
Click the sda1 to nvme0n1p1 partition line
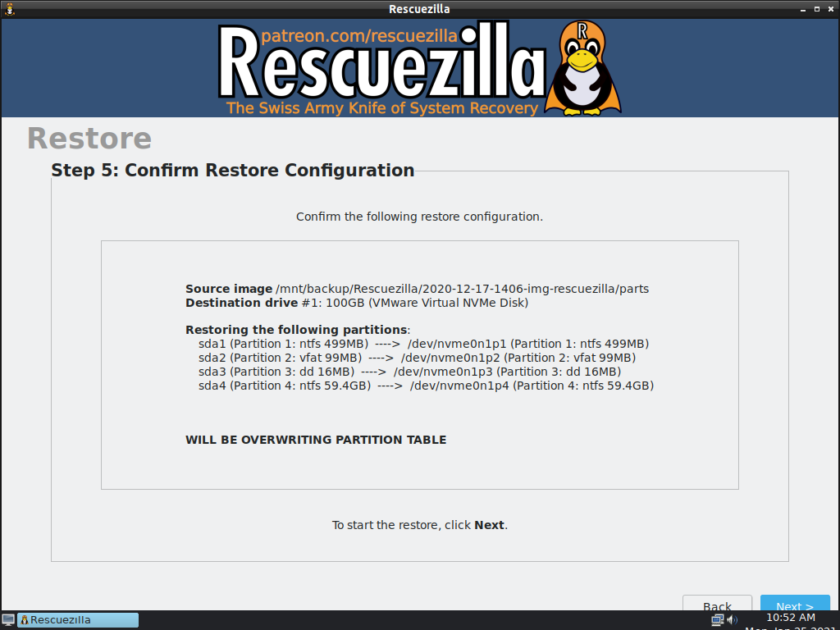(424, 344)
